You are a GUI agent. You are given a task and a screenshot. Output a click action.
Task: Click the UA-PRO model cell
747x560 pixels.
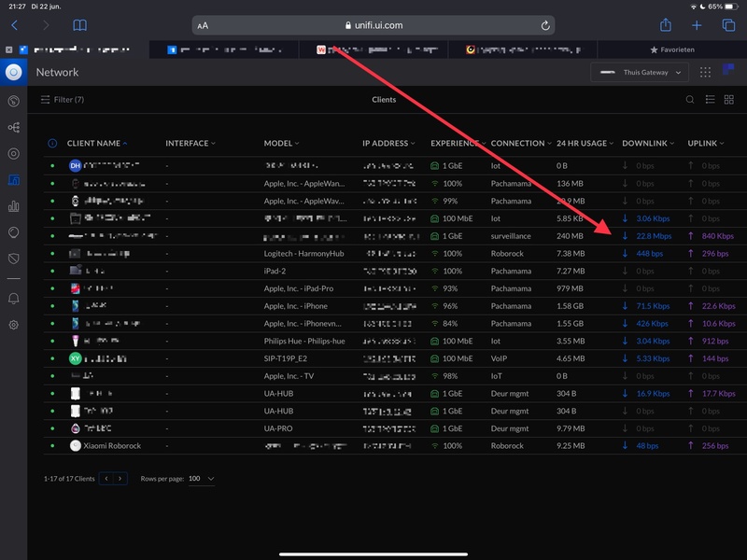pyautogui.click(x=278, y=428)
